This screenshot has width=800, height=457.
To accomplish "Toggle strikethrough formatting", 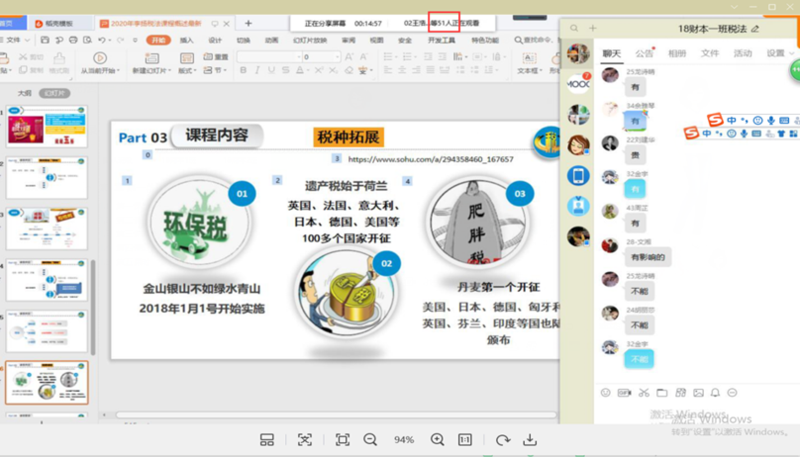I will tap(286, 70).
